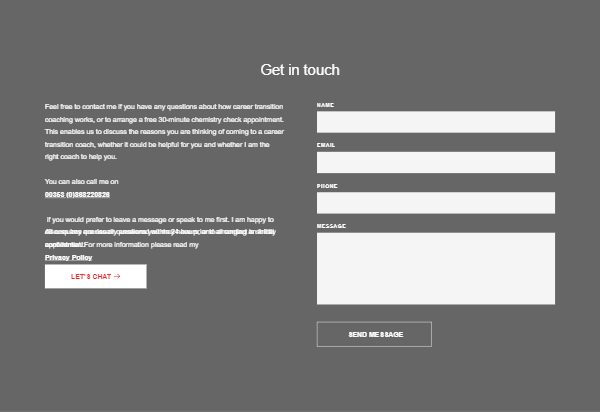The image size is (600, 412).
Task: Click into the Name input field
Action: pos(435,122)
